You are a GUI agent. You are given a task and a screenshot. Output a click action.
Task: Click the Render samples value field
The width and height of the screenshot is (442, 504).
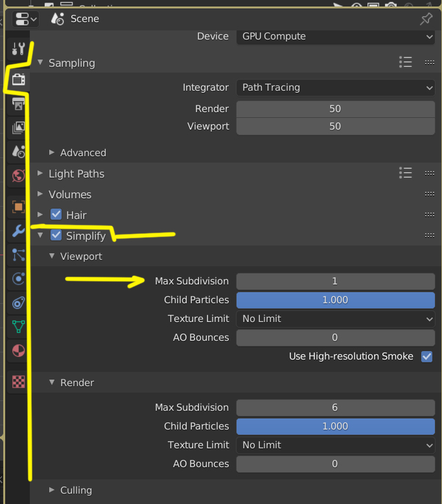tap(335, 109)
